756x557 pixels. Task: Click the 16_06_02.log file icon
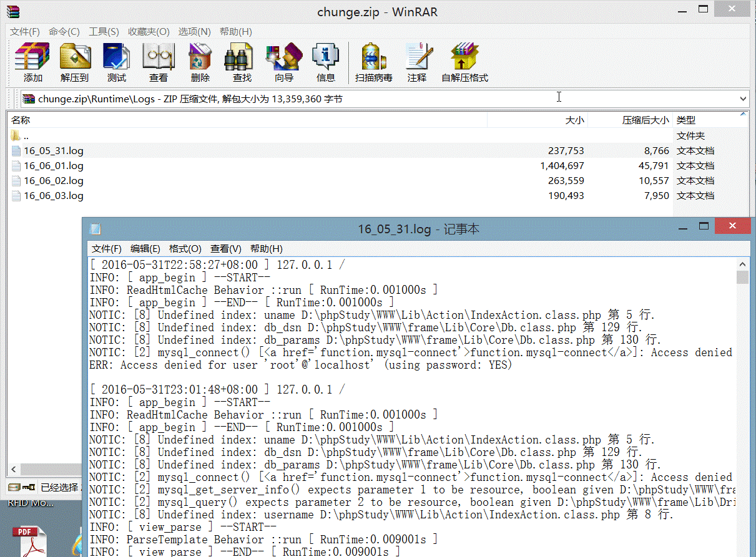[x=16, y=180]
